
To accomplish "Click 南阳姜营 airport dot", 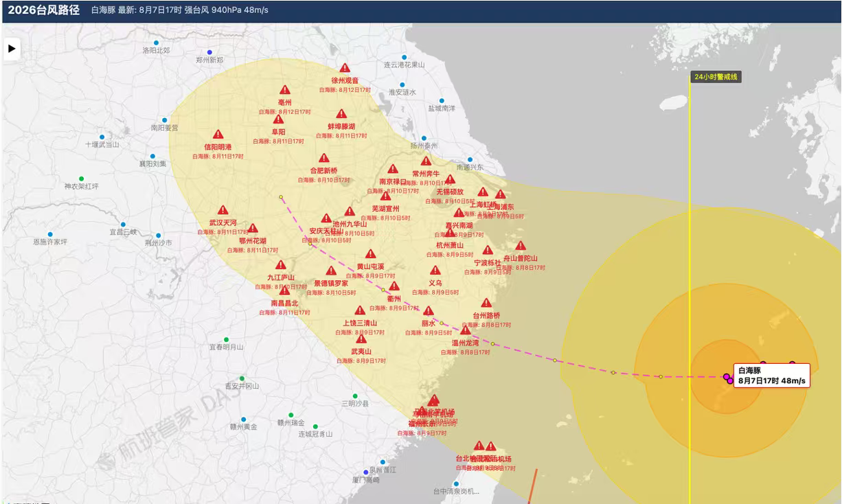I will pyautogui.click(x=164, y=119).
